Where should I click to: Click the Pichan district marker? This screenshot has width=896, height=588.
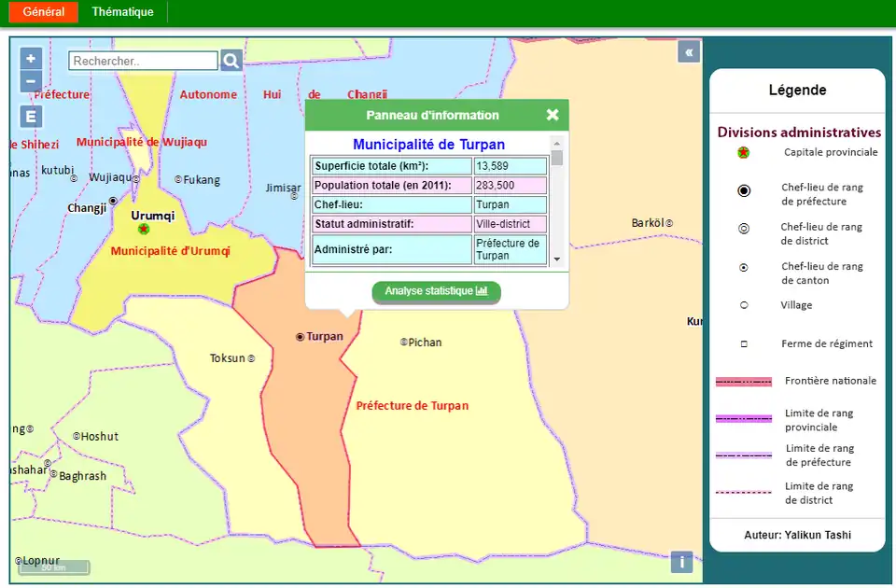pyautogui.click(x=404, y=343)
